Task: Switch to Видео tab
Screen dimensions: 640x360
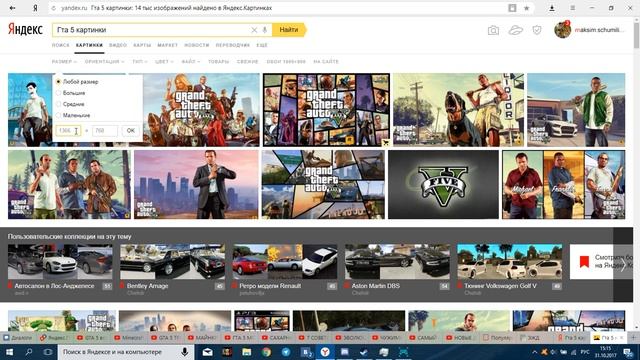Action: tap(118, 45)
